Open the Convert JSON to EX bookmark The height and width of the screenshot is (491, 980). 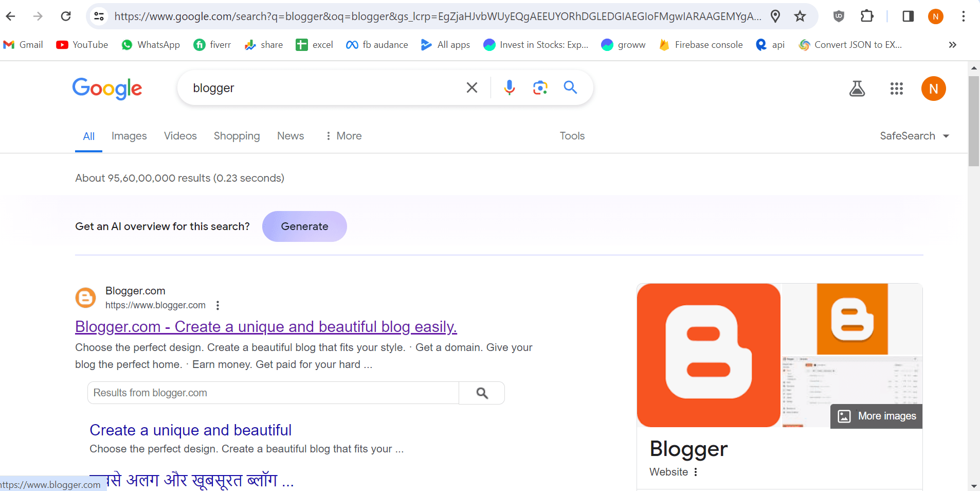(x=850, y=45)
